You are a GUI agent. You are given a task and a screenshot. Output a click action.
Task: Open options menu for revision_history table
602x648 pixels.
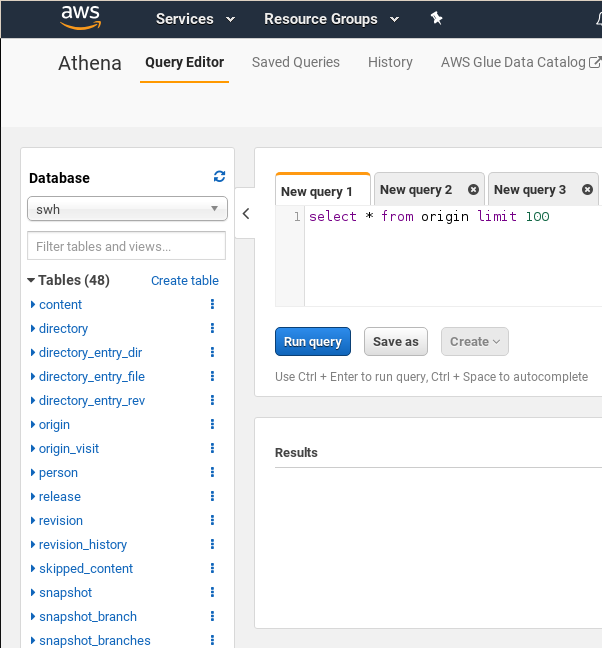[212, 544]
